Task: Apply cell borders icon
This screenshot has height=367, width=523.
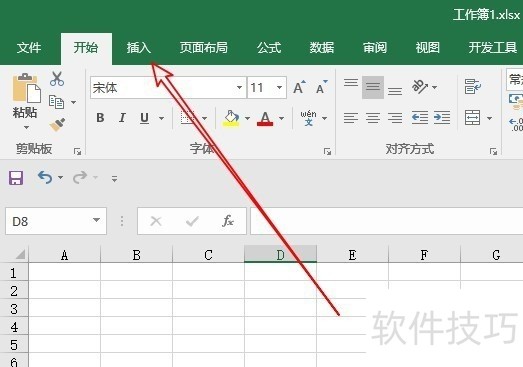Action: (x=187, y=118)
